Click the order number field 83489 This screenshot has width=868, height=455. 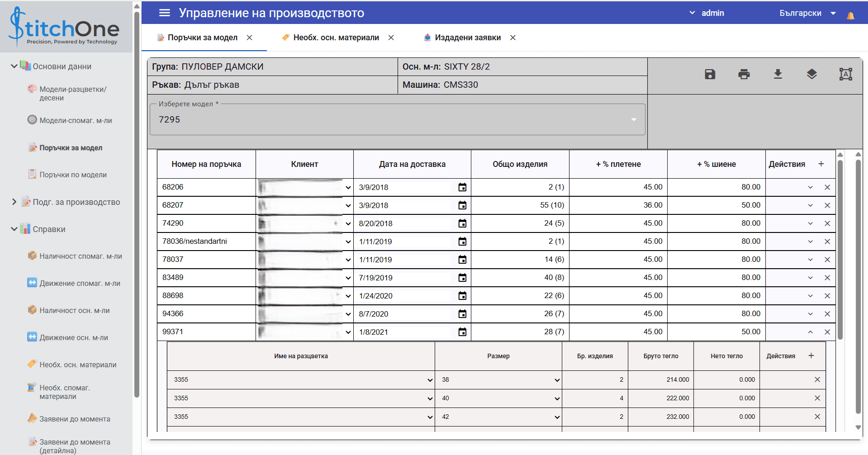pos(206,278)
